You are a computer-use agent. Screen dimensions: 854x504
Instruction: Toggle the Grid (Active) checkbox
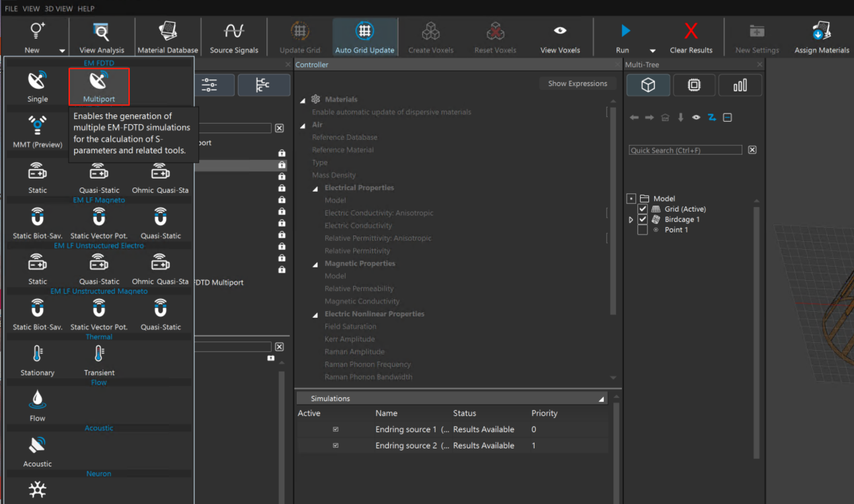[642, 210]
